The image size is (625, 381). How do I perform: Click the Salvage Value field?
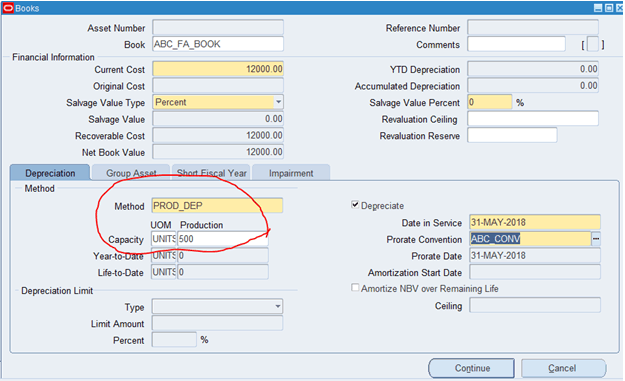(x=218, y=119)
